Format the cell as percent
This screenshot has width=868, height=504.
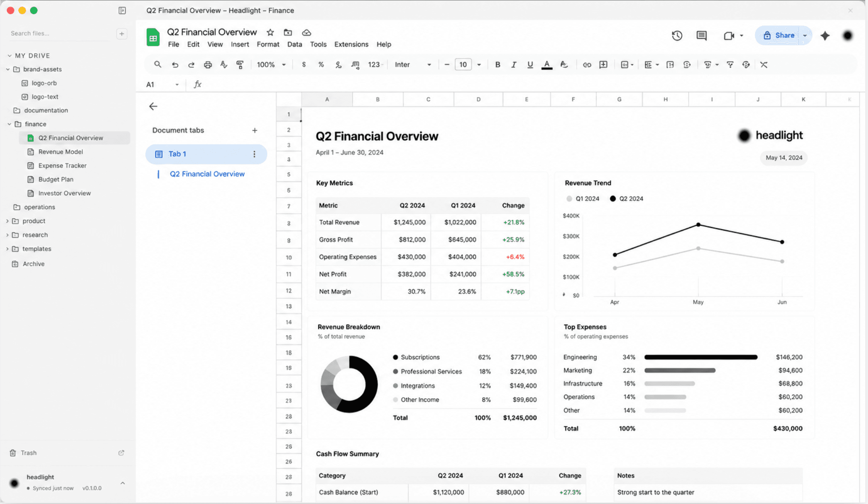(x=321, y=65)
